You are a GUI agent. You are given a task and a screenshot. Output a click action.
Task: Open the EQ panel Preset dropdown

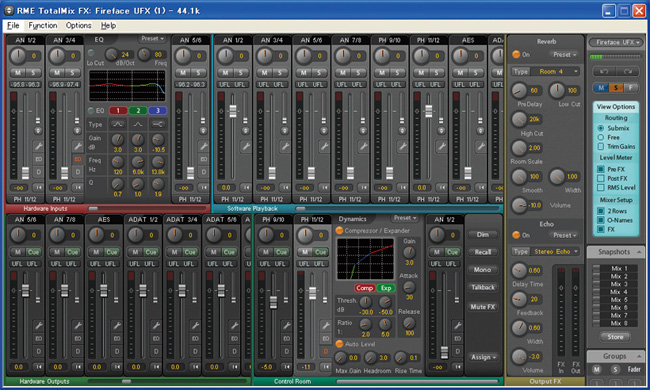pyautogui.click(x=152, y=39)
